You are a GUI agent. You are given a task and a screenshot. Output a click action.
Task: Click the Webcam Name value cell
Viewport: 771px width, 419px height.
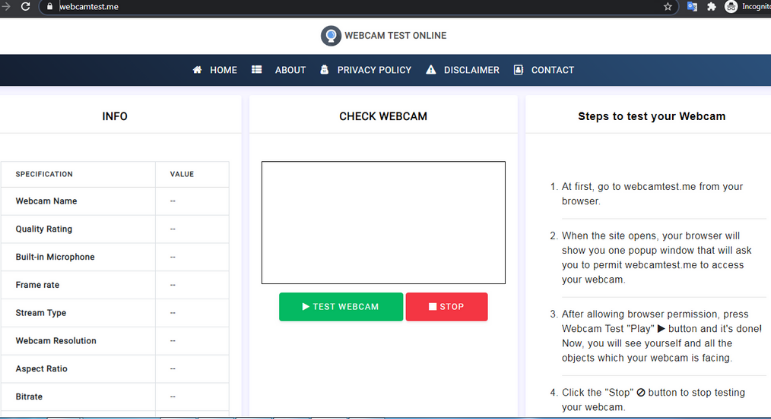(x=192, y=201)
